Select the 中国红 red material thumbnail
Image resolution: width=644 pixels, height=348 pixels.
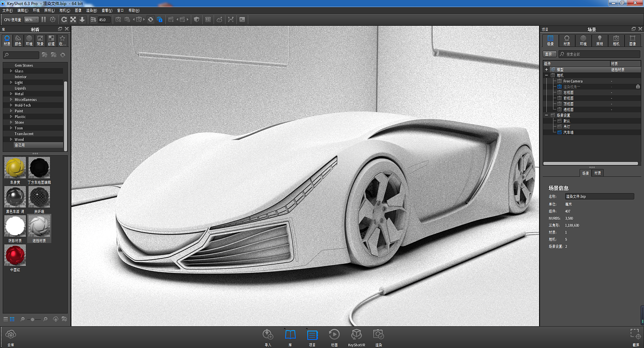pyautogui.click(x=15, y=256)
